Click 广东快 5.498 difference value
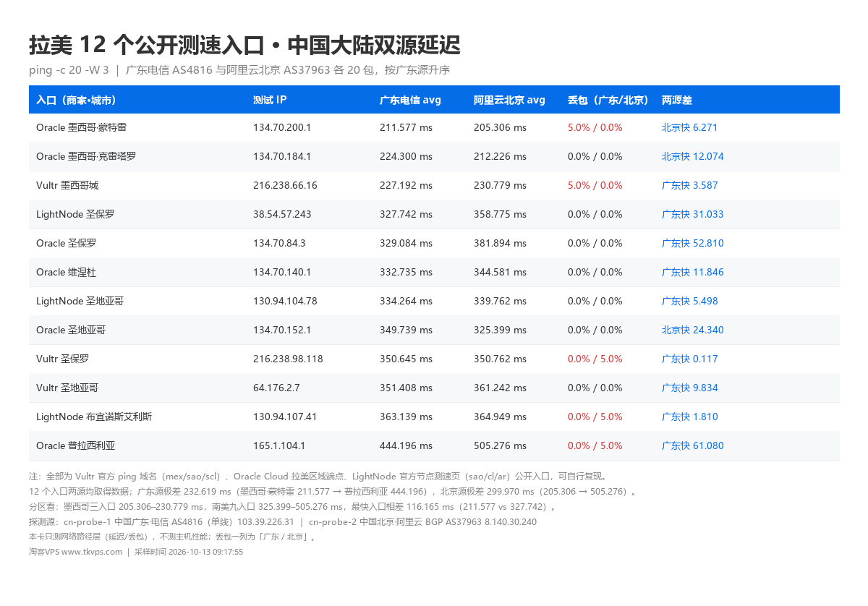The height and width of the screenshot is (606, 868). point(689,301)
